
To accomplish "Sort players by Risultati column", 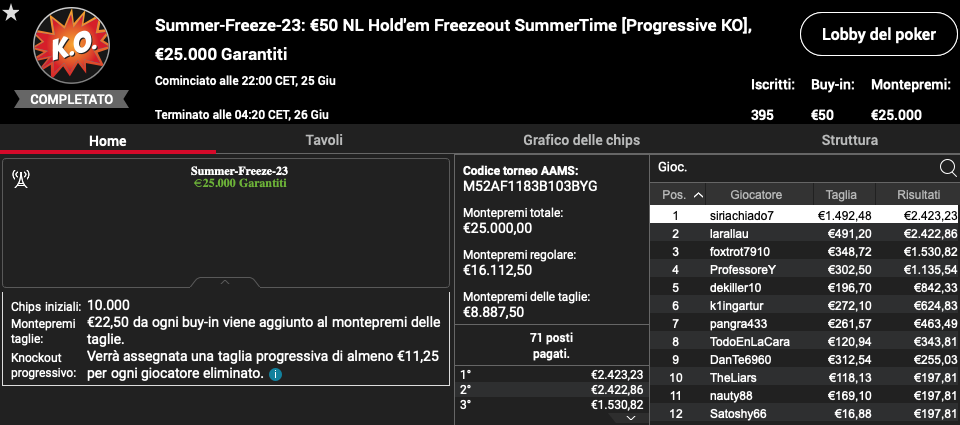I will pos(918,195).
